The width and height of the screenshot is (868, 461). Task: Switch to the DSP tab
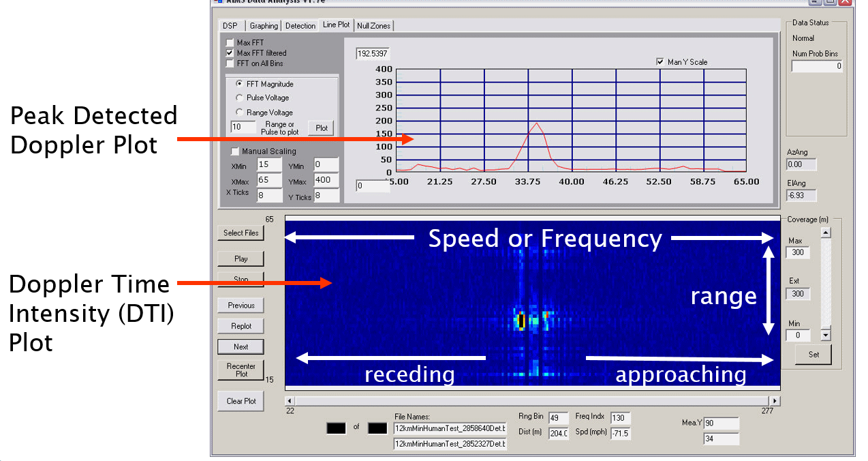click(x=229, y=25)
